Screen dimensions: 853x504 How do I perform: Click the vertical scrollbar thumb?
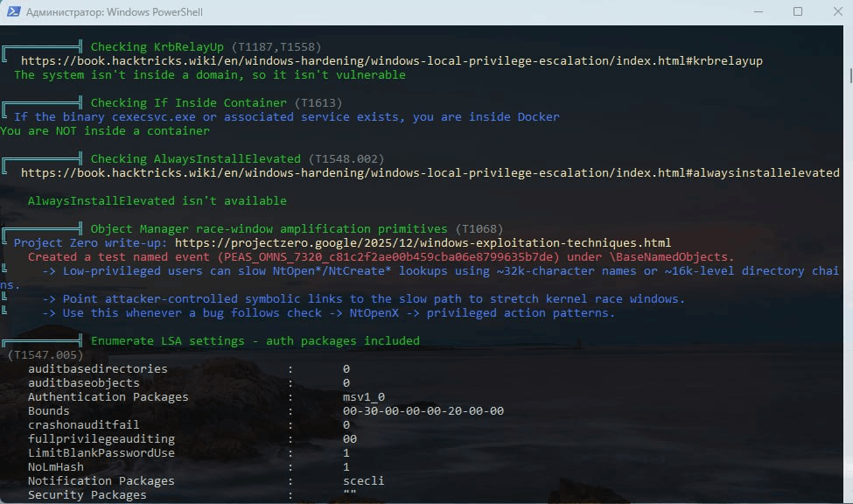pos(850,75)
